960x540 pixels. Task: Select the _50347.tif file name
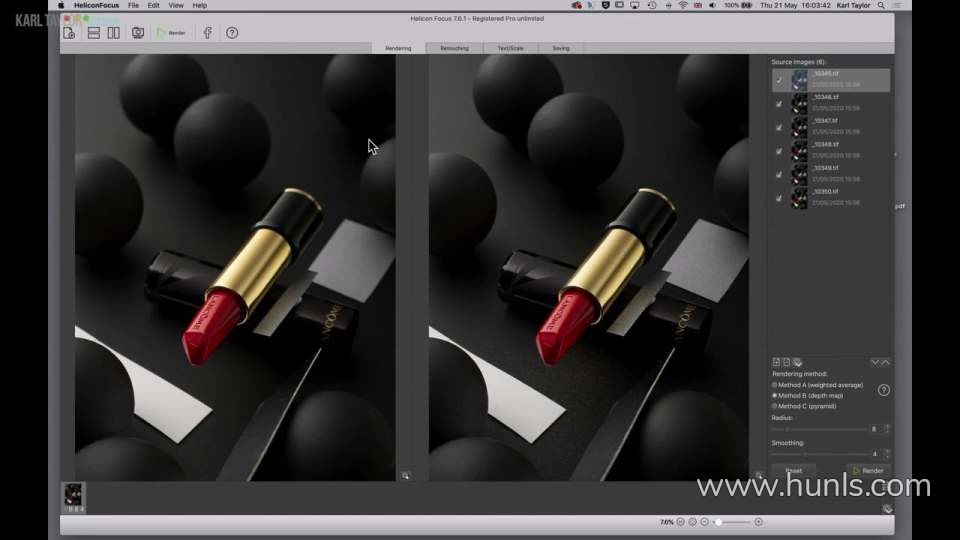pyautogui.click(x=825, y=121)
